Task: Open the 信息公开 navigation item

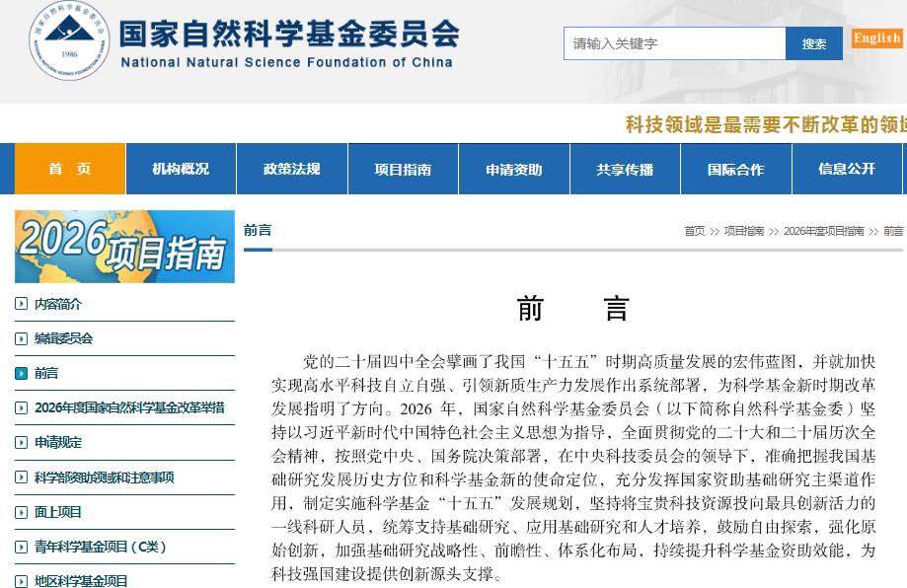Action: click(847, 168)
